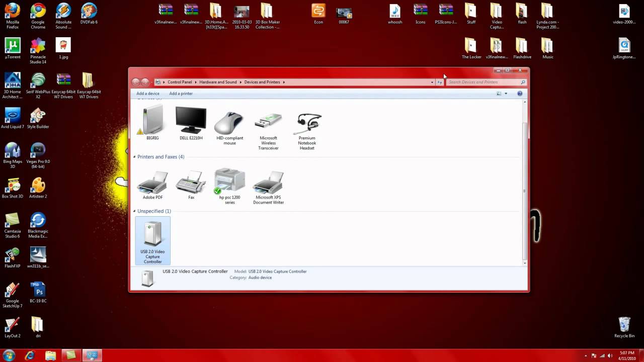Open Windows Explorer from the taskbar
This screenshot has width=644, height=362.
click(50, 355)
